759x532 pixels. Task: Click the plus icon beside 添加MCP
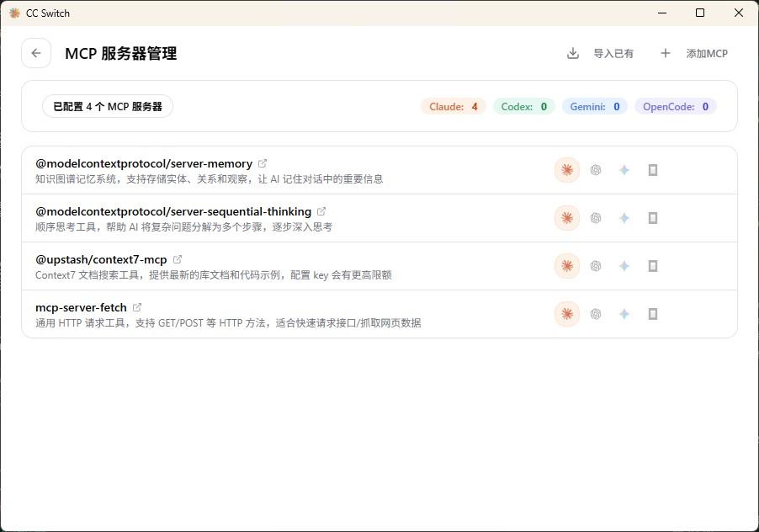tap(666, 53)
